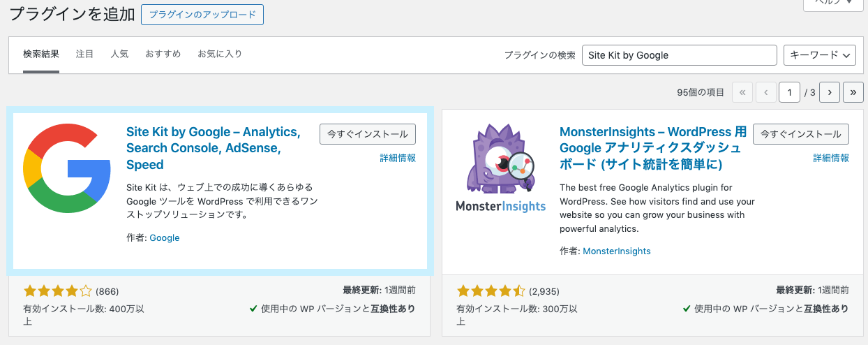The width and height of the screenshot is (868, 345).
Task: Go to previous results page
Action: [x=766, y=92]
